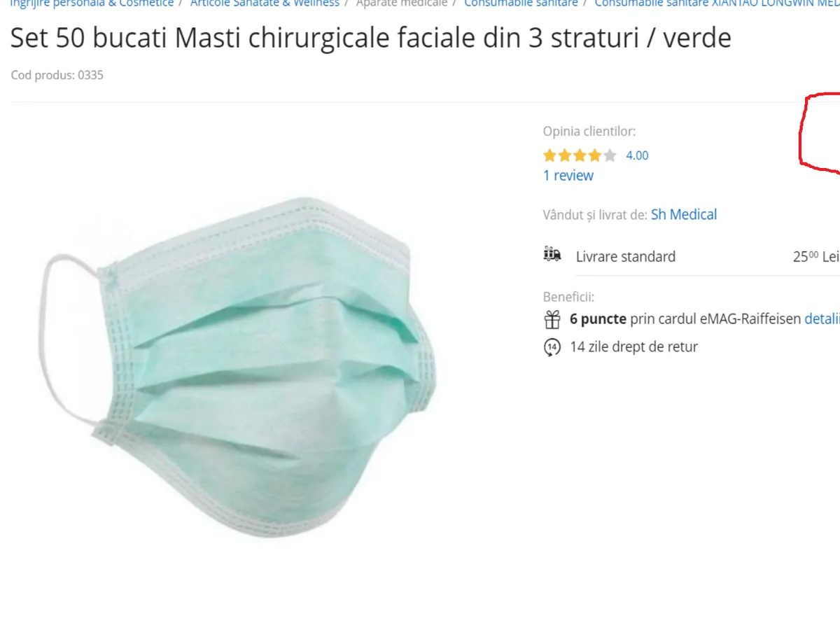Screen dimensions: 840x630
Task: Click the Cod produs 0335 text
Action: coord(57,75)
